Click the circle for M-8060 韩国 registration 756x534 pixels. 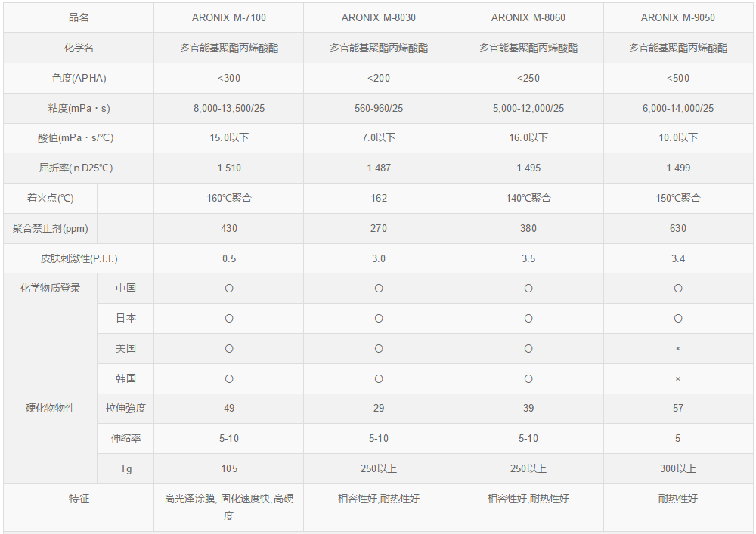coord(528,379)
